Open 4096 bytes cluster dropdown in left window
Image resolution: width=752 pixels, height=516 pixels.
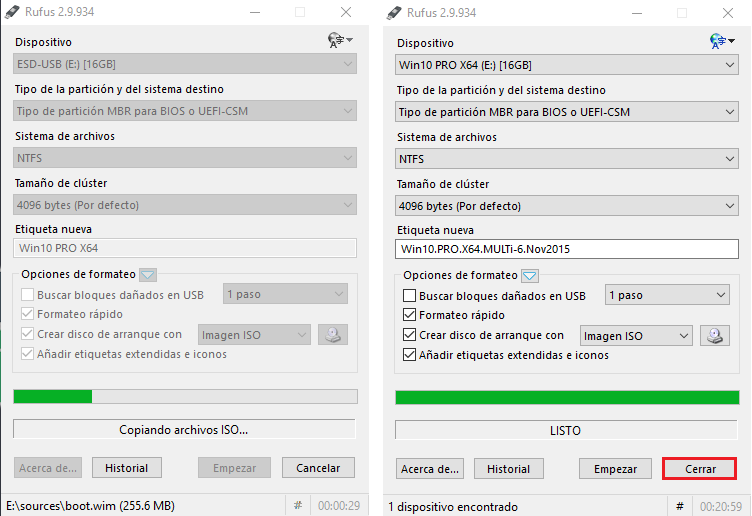click(185, 205)
